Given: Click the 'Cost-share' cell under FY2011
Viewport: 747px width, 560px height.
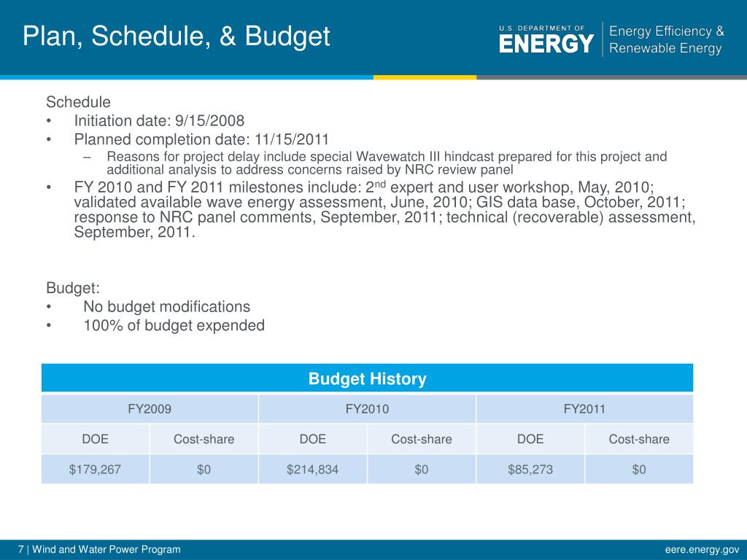Looking at the screenshot, I should tap(639, 439).
